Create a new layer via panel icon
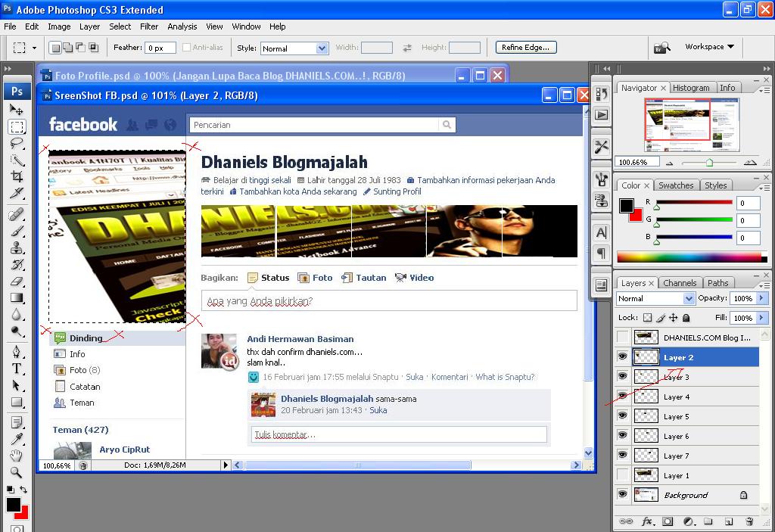This screenshot has width=775, height=532. (729, 521)
